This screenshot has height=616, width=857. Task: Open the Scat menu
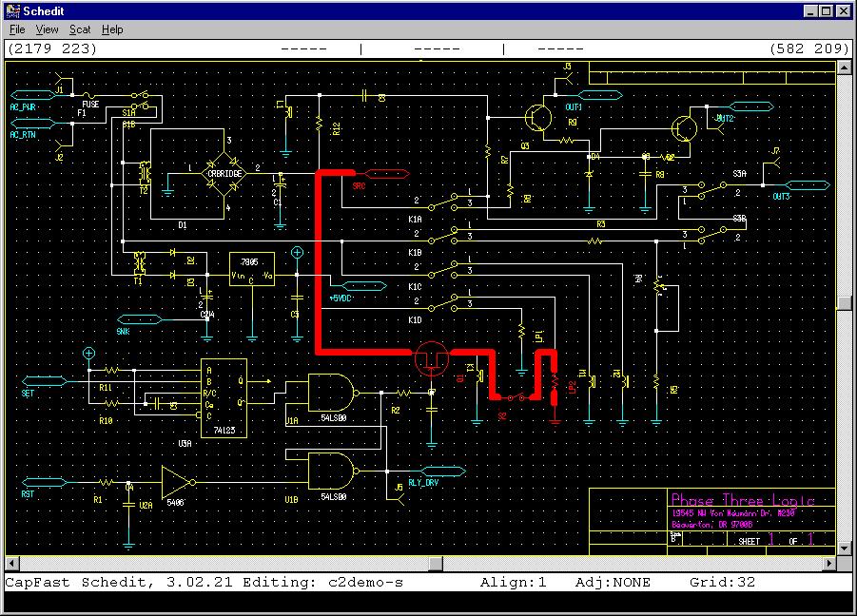(79, 29)
